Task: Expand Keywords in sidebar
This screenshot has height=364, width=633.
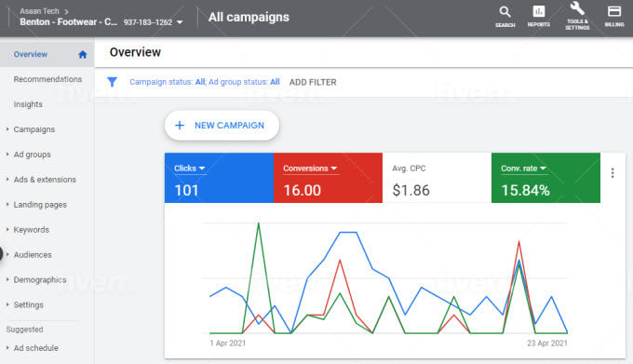Action: [x=7, y=230]
